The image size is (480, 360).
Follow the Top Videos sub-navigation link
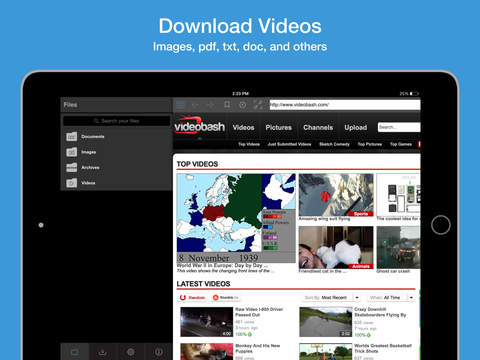pos(249,144)
